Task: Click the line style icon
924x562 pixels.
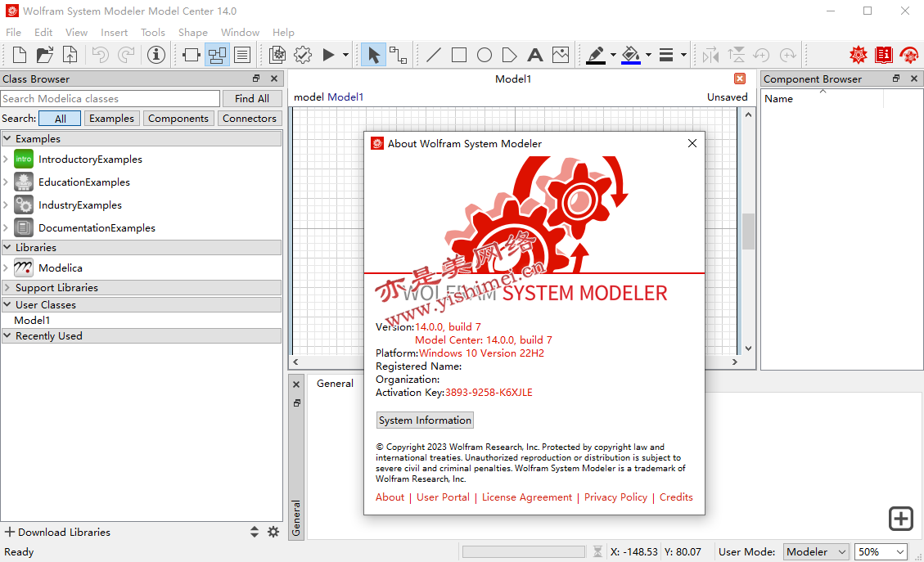Action: [x=666, y=55]
